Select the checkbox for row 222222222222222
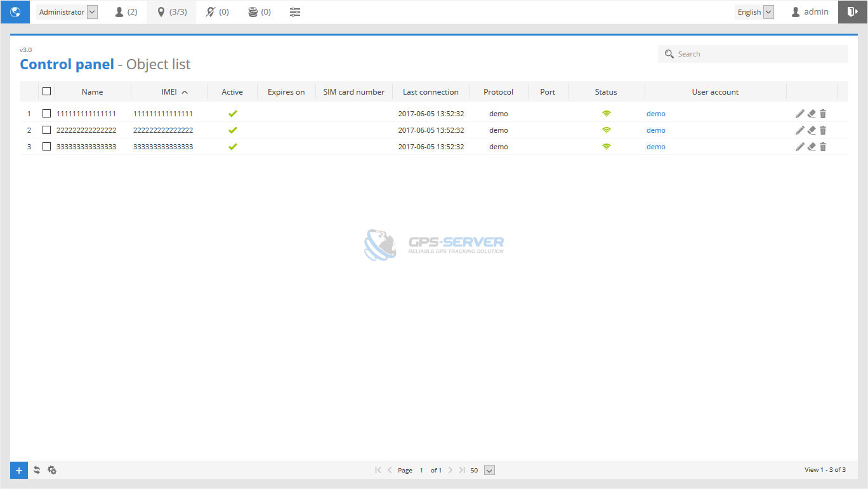Viewport: 868px width, 489px height. [x=46, y=130]
